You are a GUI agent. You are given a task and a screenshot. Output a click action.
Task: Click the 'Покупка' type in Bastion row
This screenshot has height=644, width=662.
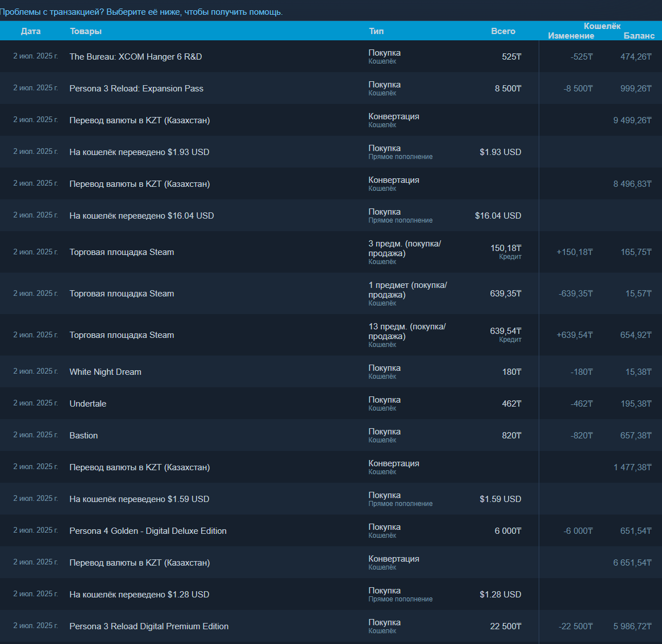385,432
